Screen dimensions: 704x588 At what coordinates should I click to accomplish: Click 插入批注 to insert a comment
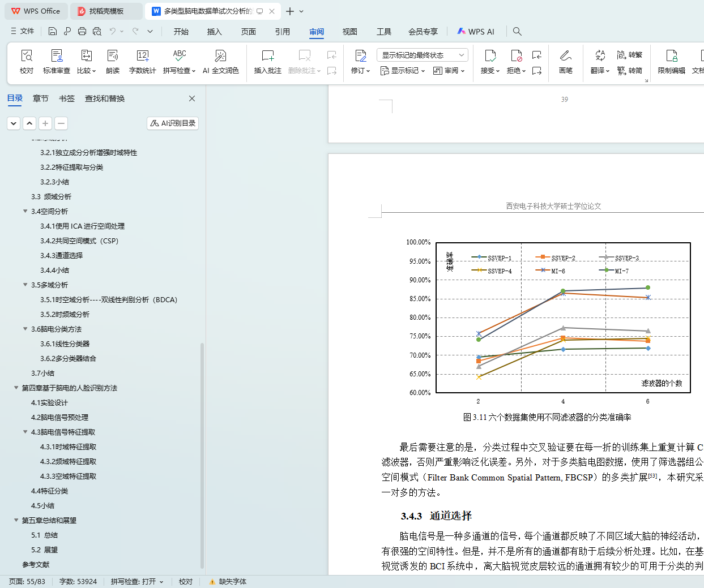pyautogui.click(x=268, y=62)
